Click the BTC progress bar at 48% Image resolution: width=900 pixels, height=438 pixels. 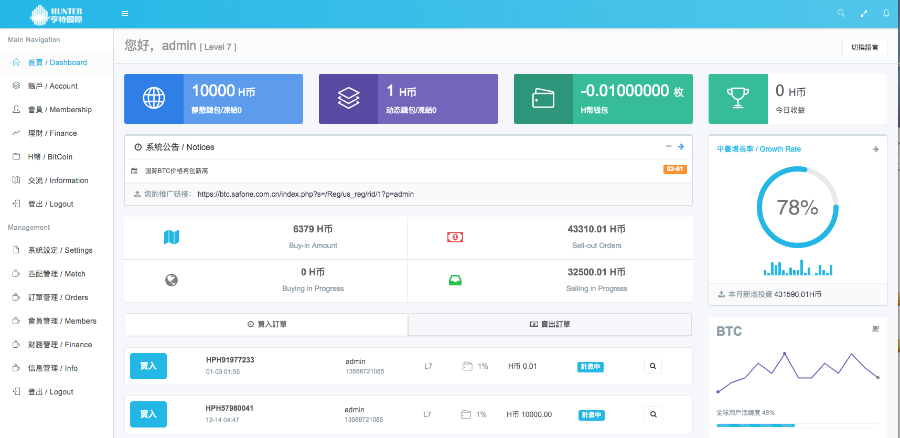pos(797,425)
